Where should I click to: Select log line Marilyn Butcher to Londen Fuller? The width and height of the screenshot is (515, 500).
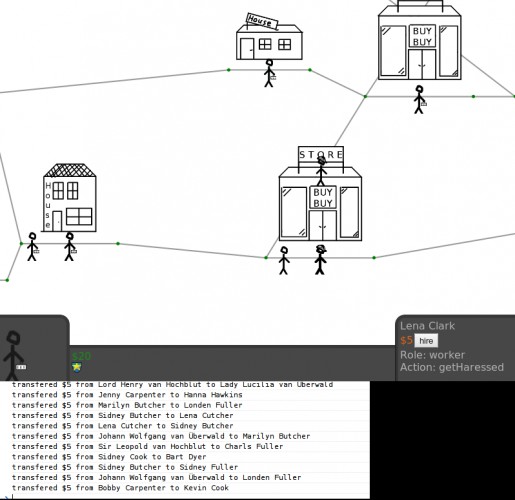click(x=127, y=405)
